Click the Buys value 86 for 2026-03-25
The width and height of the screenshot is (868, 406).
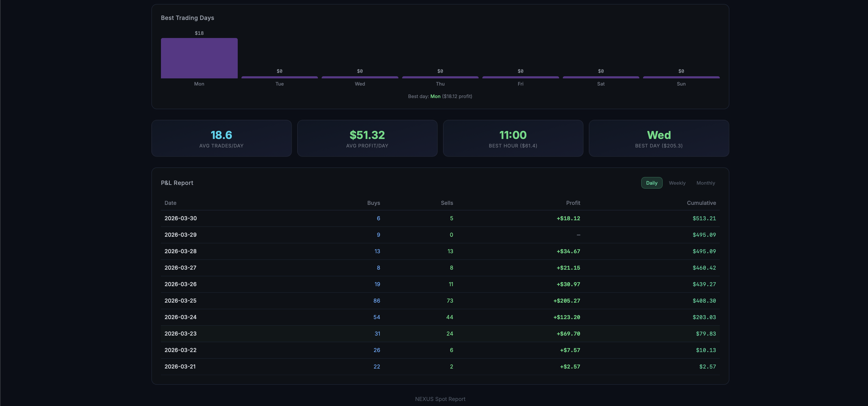pyautogui.click(x=377, y=301)
